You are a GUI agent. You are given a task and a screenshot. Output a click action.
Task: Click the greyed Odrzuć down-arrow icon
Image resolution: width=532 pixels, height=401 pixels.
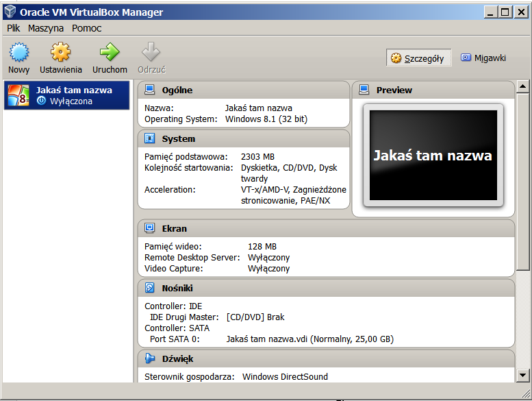[x=151, y=52]
